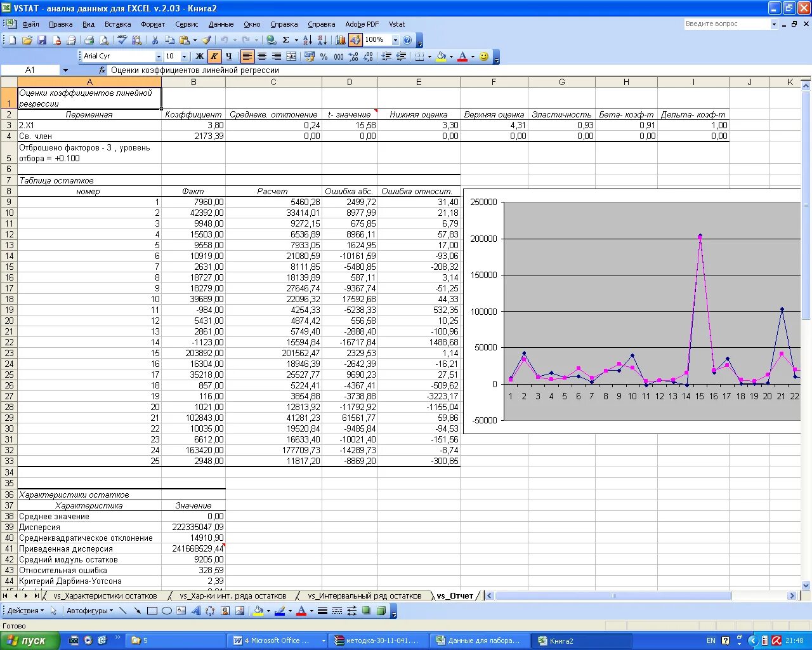The image size is (812, 650).
Task: Choose the Oval drawing tool
Action: click(167, 611)
